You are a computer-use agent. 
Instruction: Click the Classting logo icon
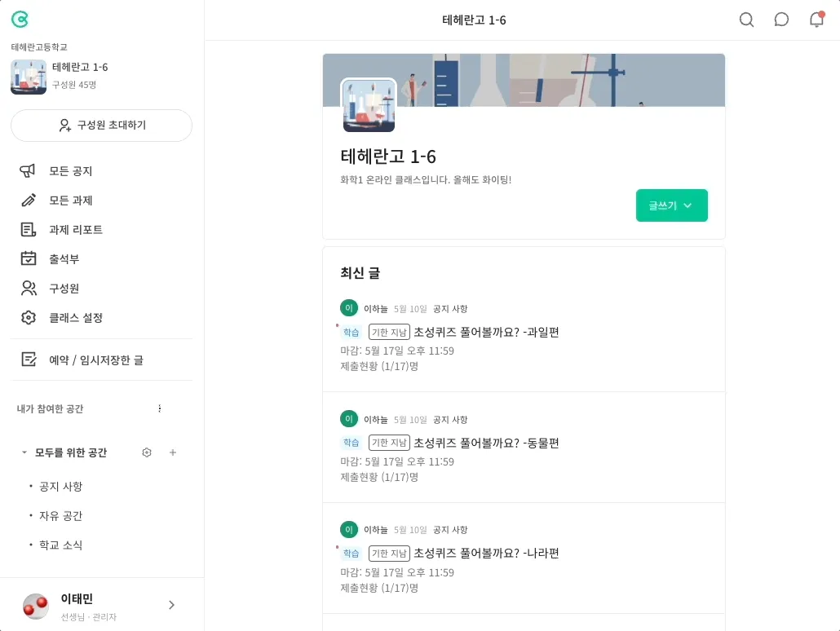point(20,20)
